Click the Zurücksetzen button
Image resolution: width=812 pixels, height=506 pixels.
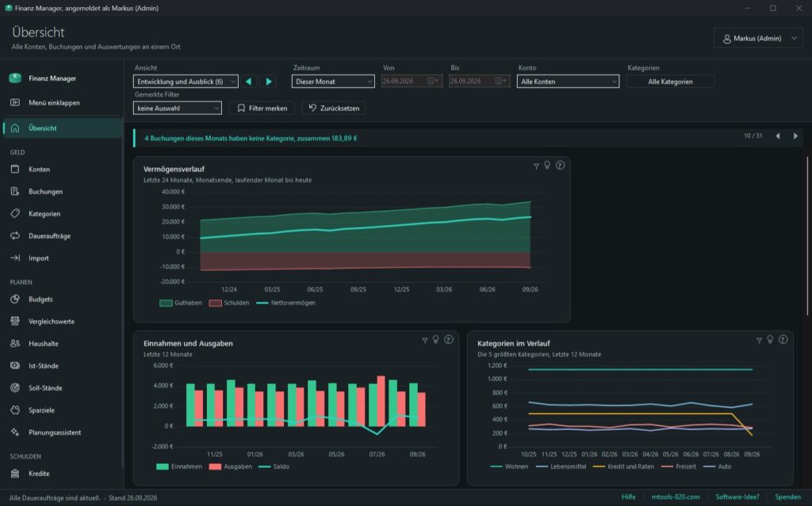[334, 108]
